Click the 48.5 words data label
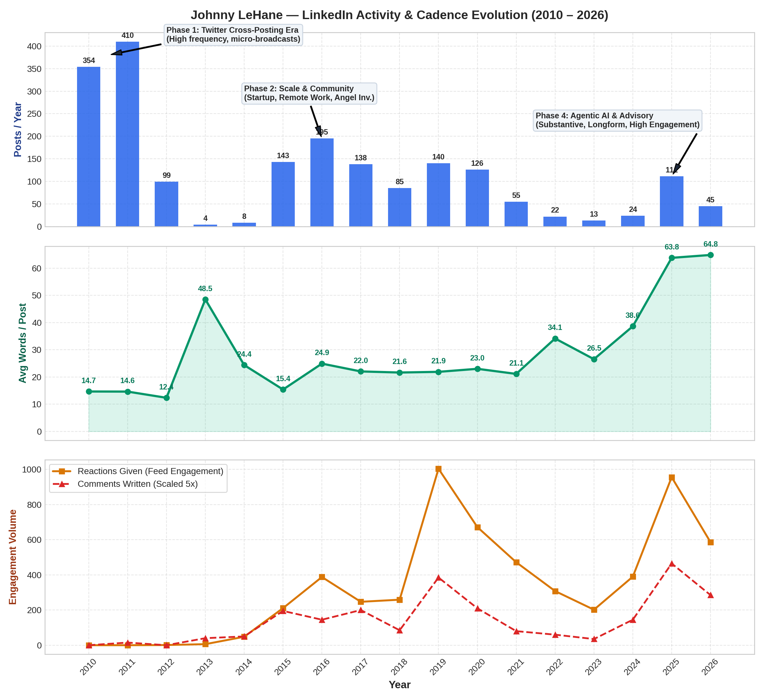Image resolution: width=764 pixels, height=700 pixels. click(x=205, y=289)
